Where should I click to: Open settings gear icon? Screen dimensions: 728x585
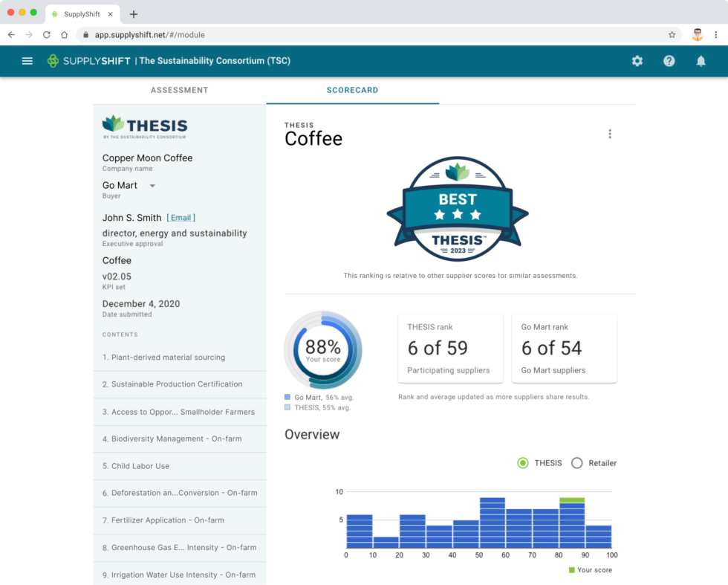point(637,61)
